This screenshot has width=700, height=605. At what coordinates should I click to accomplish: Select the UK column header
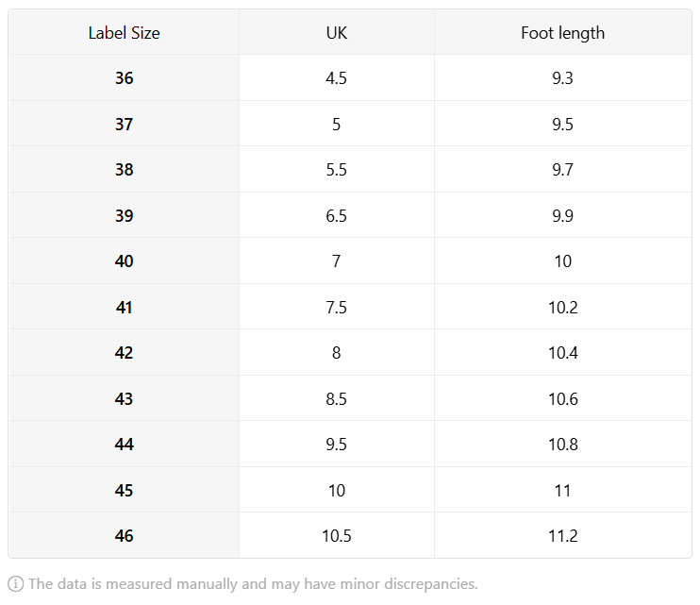pos(337,33)
